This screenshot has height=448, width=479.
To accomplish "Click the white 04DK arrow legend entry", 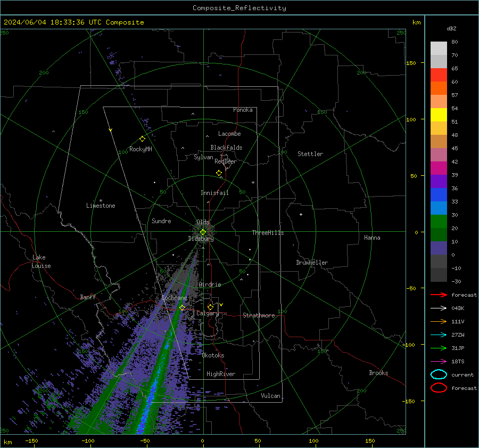I will [x=439, y=308].
